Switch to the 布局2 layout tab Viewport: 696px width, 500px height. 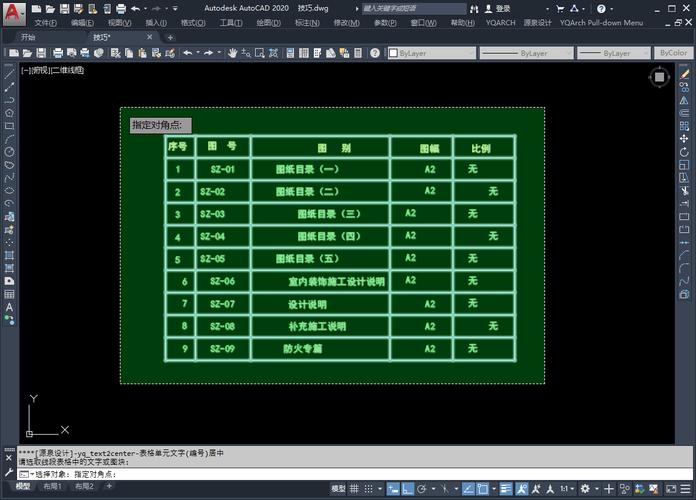coord(84,486)
